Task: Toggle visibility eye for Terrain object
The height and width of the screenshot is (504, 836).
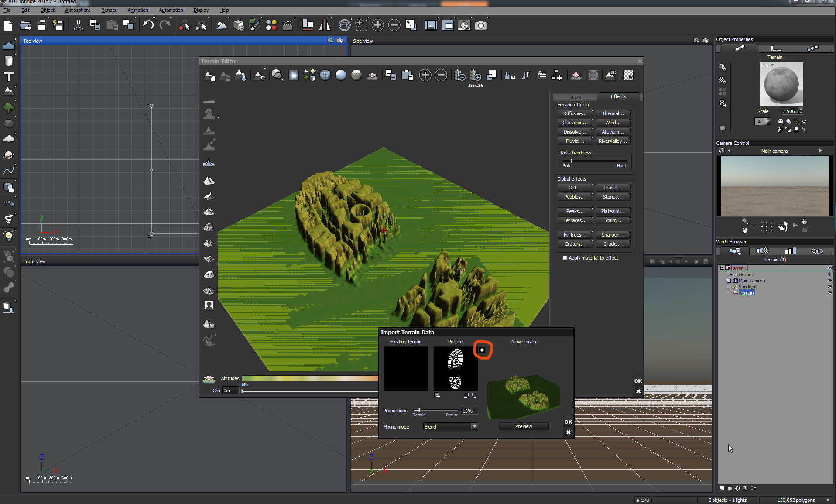Action: pyautogui.click(x=829, y=293)
